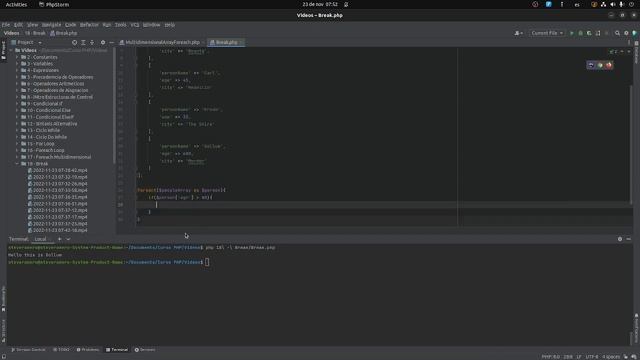The height and width of the screenshot is (360, 640).
Task: Expand 5 - Precedencia de Operadores folder
Action: click(x=17, y=77)
